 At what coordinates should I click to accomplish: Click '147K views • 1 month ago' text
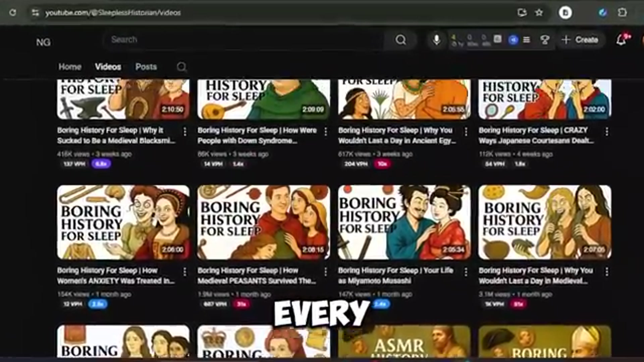point(375,294)
